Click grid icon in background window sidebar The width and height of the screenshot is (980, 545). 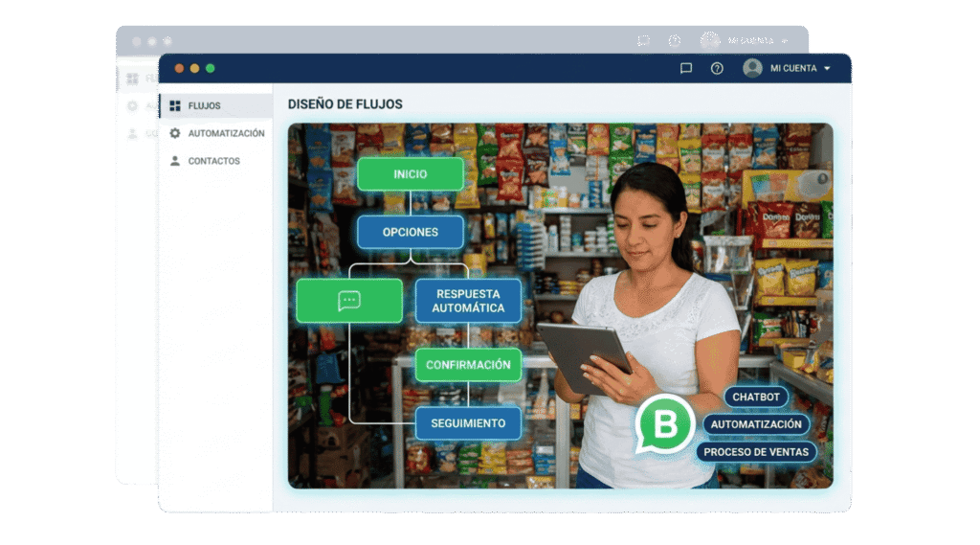point(132,79)
